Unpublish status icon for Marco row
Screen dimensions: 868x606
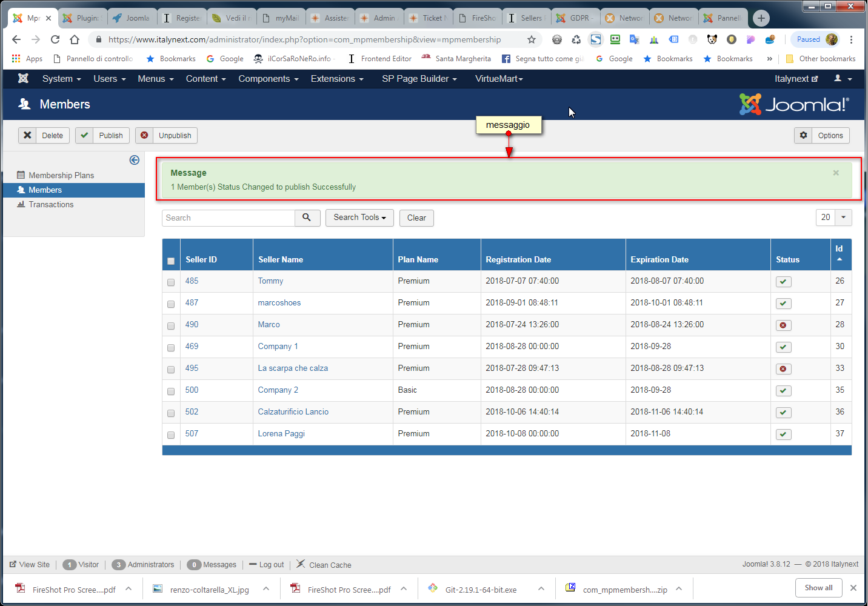(x=783, y=325)
